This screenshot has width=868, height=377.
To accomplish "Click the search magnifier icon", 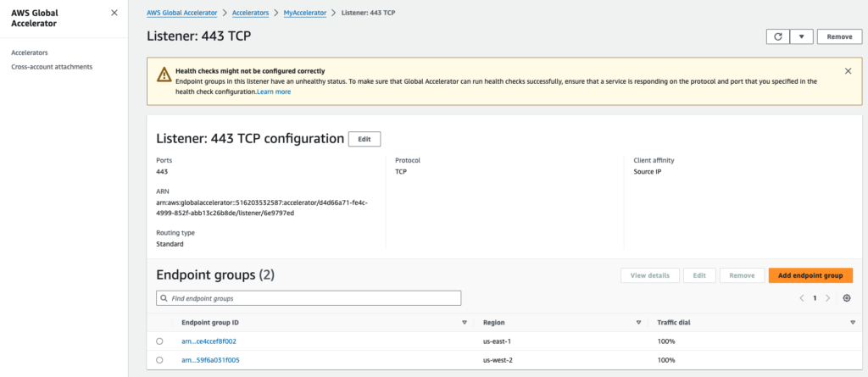I will point(164,298).
